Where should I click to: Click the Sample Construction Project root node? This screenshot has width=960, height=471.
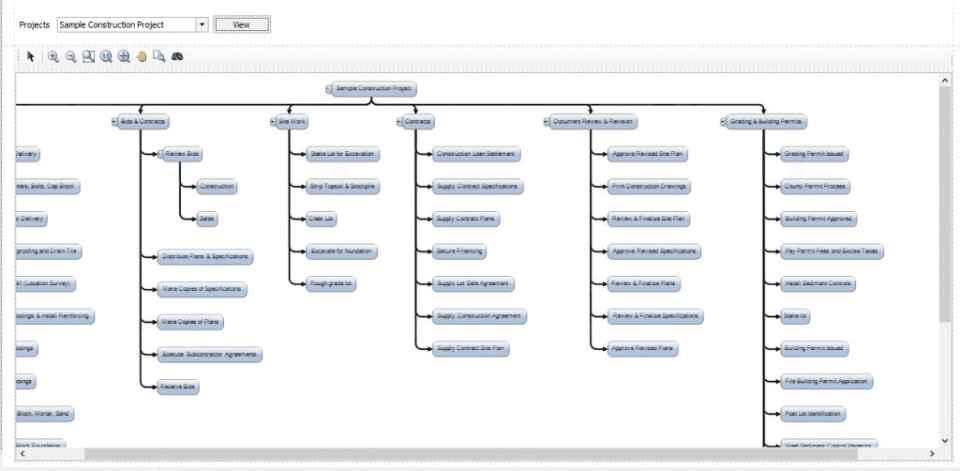click(x=374, y=89)
